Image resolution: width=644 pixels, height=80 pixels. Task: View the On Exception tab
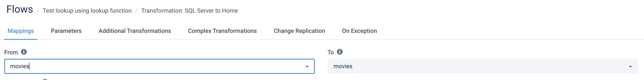point(359,31)
